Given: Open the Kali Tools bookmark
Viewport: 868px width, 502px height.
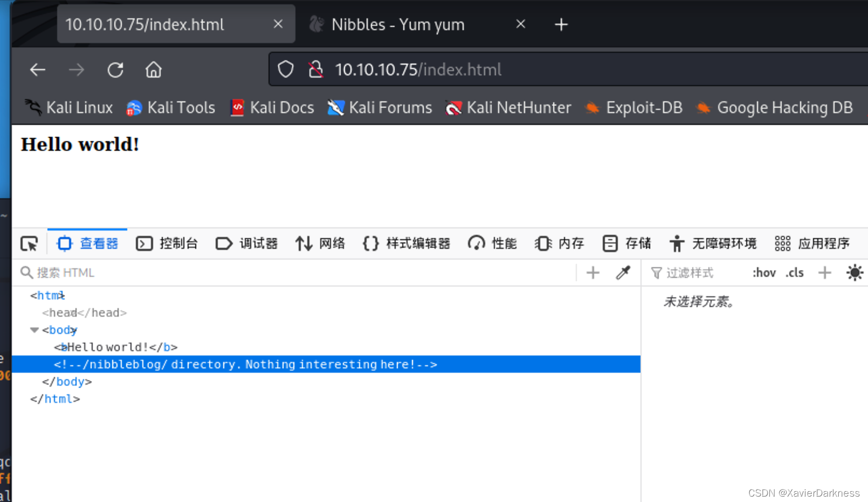Looking at the screenshot, I should pyautogui.click(x=170, y=108).
